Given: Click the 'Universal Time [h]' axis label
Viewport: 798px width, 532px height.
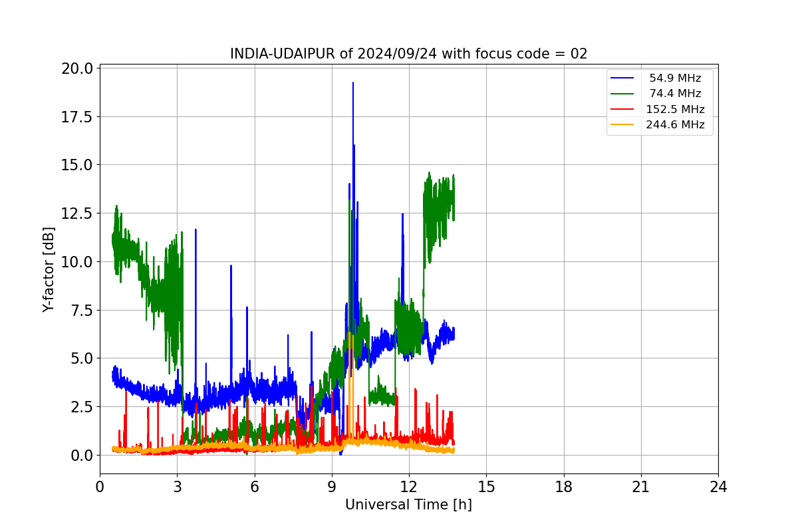Looking at the screenshot, I should pos(408,505).
